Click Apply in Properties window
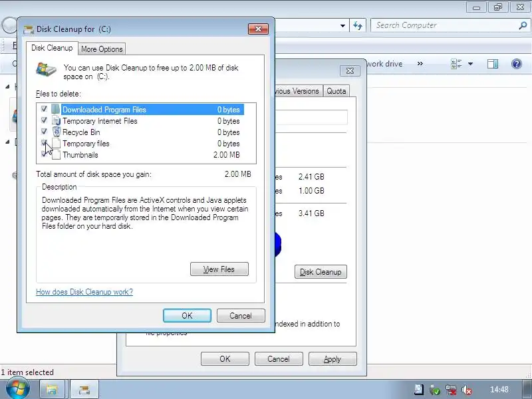 click(332, 358)
